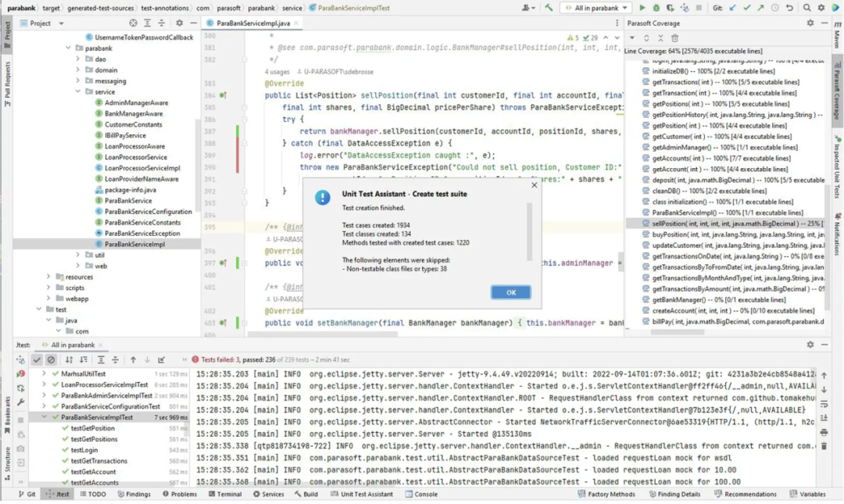
Task: Click the green Run button in top toolbar
Action: 642,8
